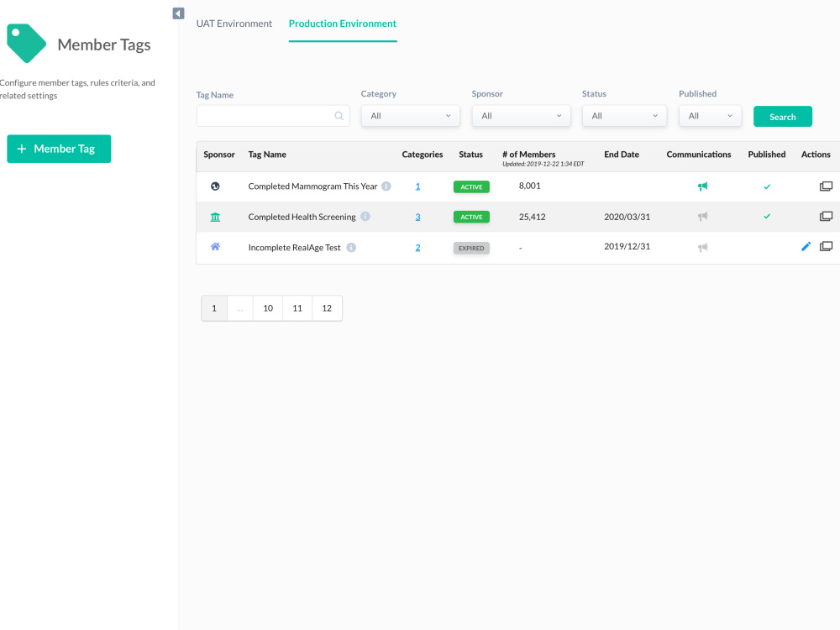840x630 pixels.
Task: Click the Actions column header
Action: point(816,155)
